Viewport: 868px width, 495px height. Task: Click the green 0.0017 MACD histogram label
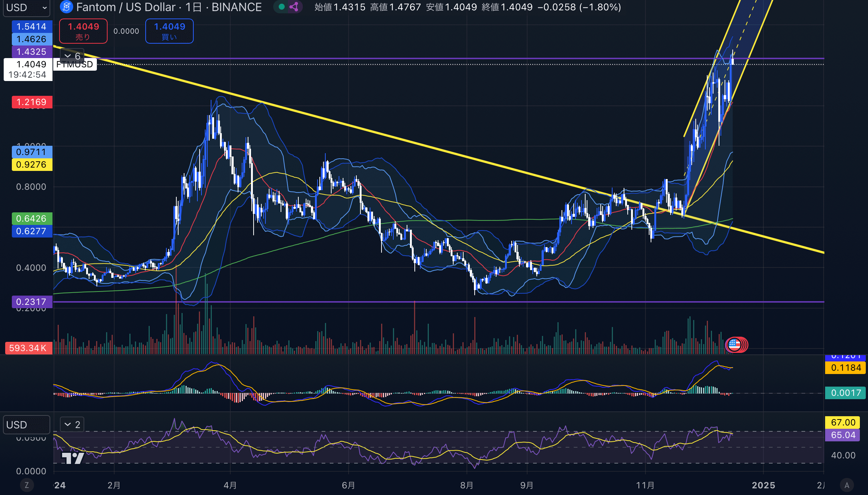click(x=846, y=393)
